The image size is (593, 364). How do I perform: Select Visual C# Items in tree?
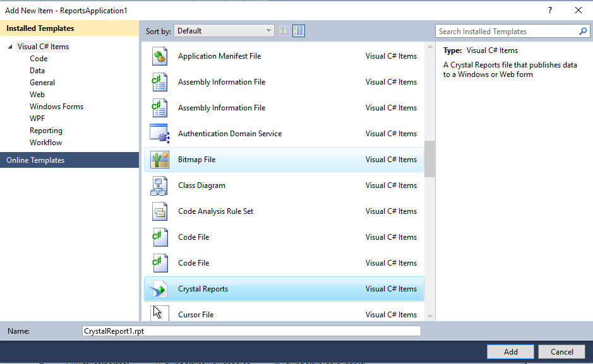(x=43, y=47)
